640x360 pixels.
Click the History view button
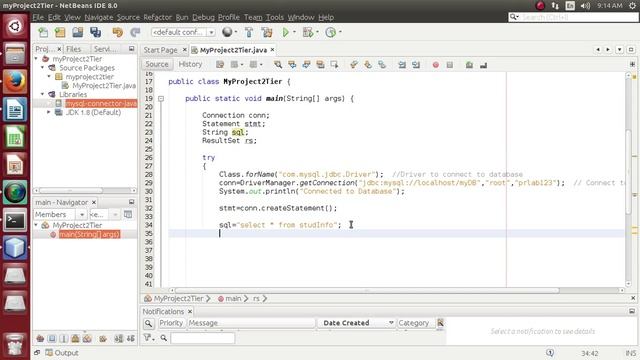click(x=190, y=64)
